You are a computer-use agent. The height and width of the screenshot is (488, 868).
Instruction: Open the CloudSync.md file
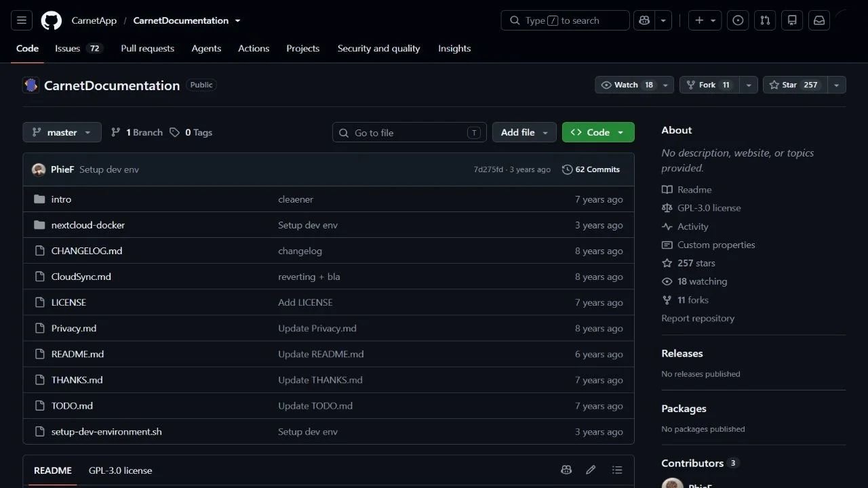tap(81, 277)
